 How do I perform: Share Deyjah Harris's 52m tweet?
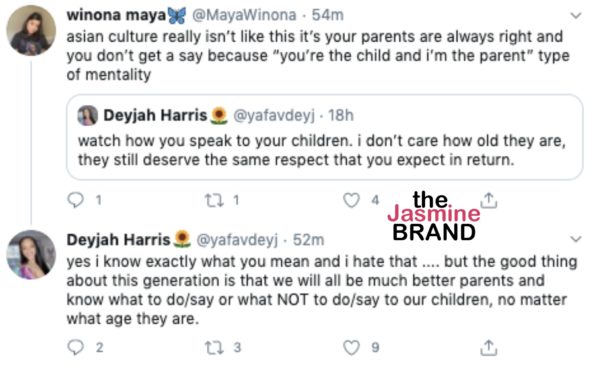489,348
